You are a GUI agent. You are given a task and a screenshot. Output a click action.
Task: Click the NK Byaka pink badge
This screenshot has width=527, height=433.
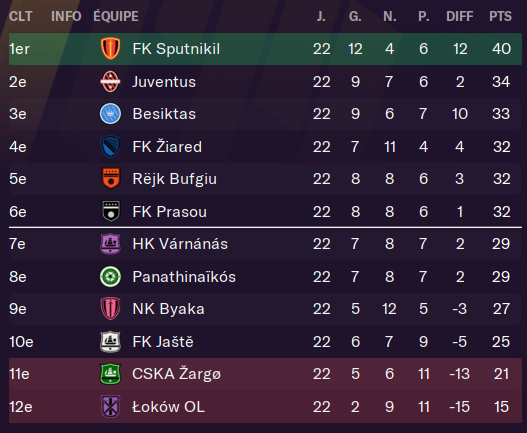pos(110,309)
